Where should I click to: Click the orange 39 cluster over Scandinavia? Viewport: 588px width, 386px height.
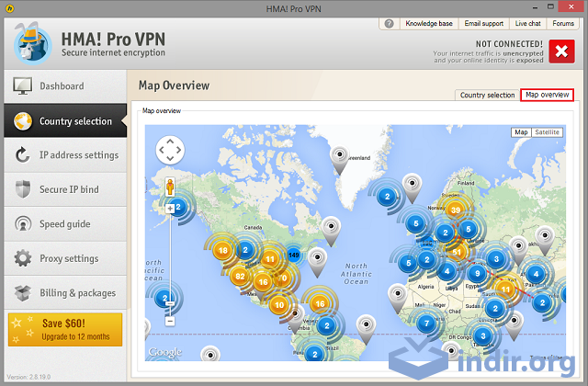click(456, 210)
